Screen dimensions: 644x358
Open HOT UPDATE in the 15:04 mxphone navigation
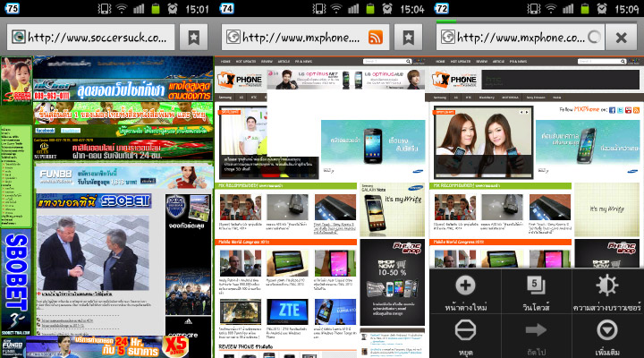246,61
